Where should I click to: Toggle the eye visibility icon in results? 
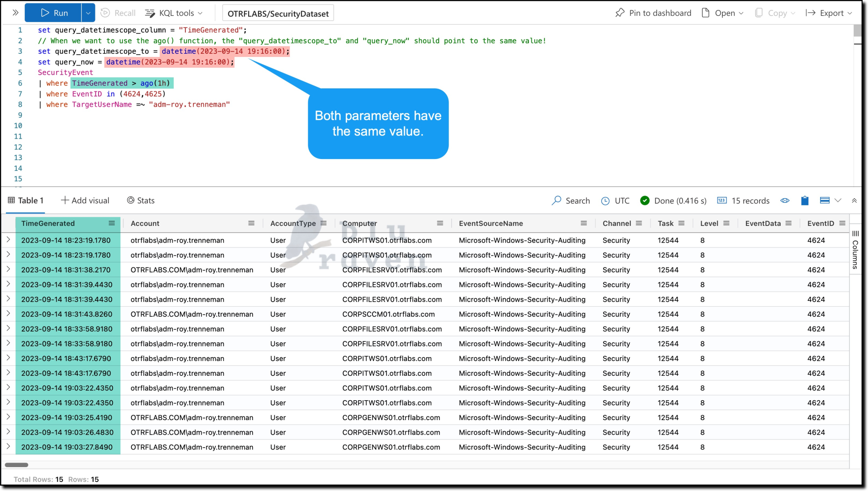[785, 201]
